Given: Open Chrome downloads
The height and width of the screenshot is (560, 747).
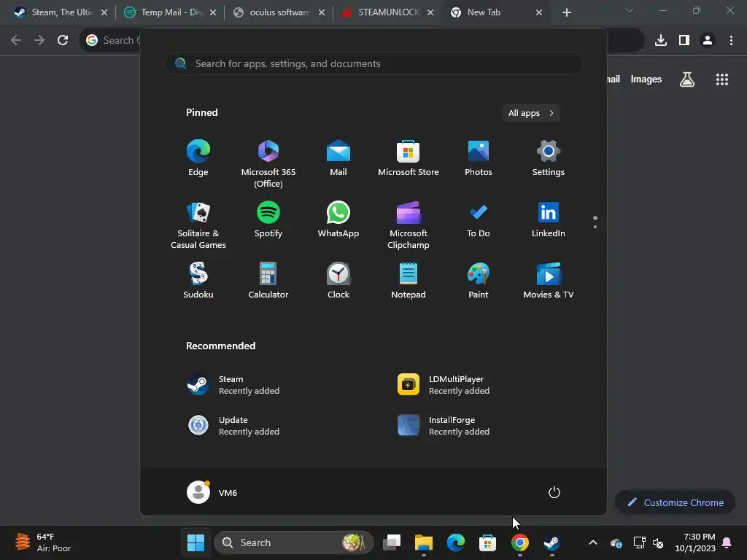Looking at the screenshot, I should point(661,40).
